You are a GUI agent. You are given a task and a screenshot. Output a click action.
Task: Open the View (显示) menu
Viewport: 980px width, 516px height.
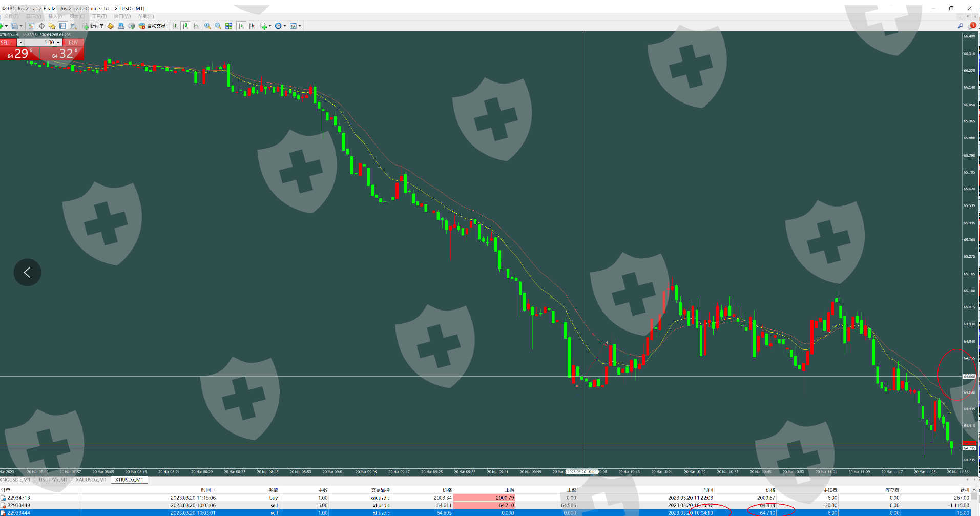click(x=34, y=16)
